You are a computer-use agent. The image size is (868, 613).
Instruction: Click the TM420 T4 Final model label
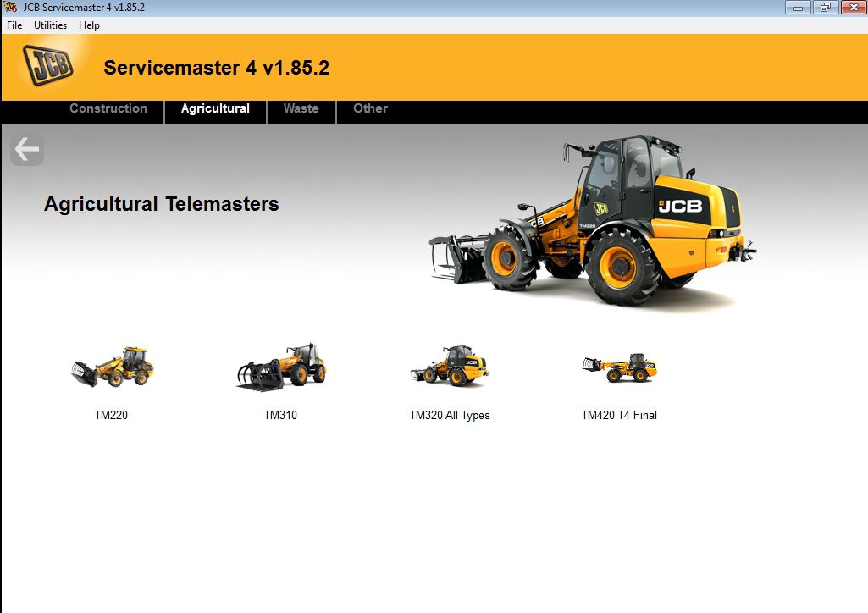619,415
